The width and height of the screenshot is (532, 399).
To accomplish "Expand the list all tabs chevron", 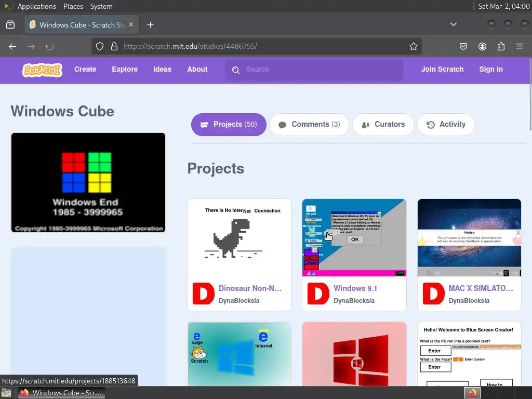I will 453,24.
